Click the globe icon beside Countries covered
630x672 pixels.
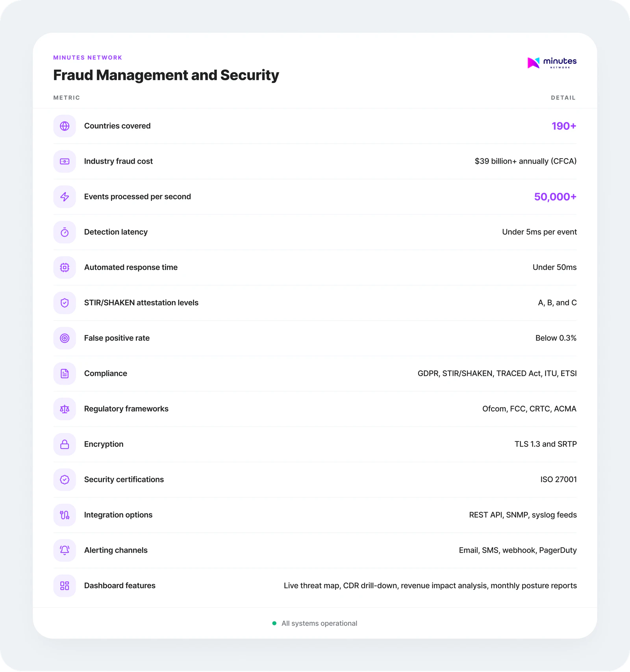[65, 126]
